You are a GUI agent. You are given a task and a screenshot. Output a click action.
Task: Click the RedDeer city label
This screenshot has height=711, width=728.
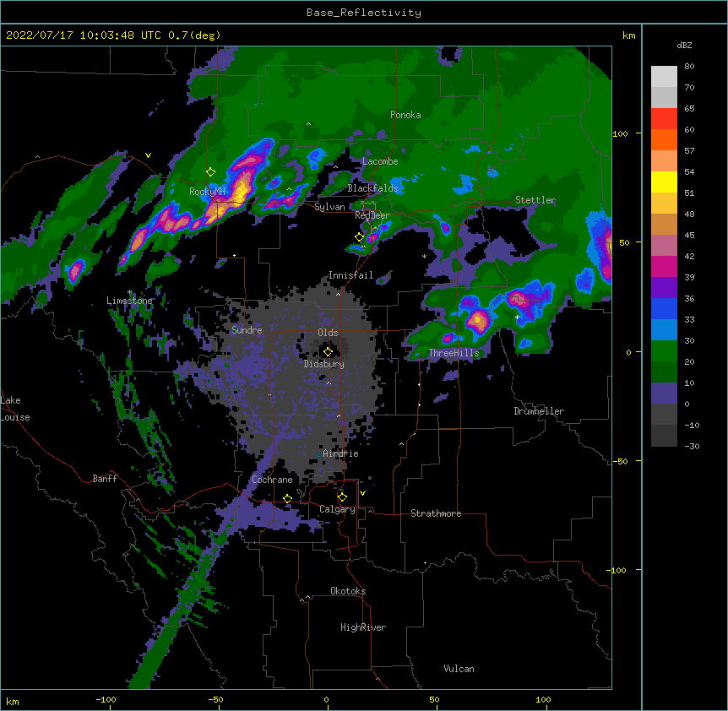[x=372, y=215]
